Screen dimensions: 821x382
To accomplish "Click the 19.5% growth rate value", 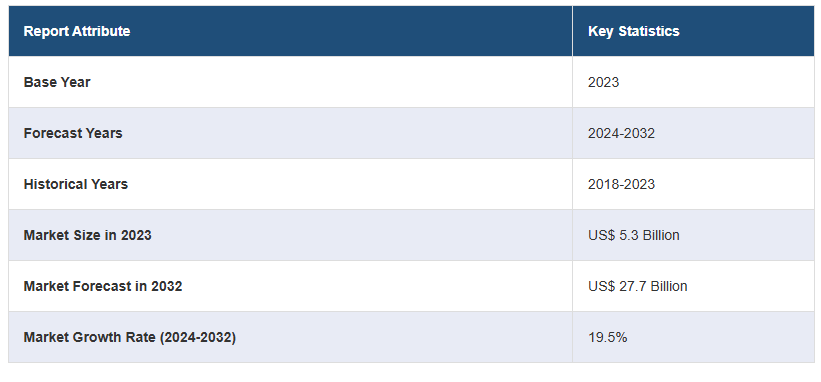I will (607, 338).
